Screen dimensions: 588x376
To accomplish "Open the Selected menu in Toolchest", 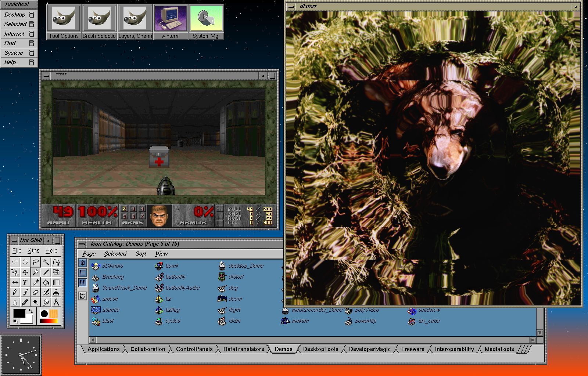I will [x=19, y=24].
